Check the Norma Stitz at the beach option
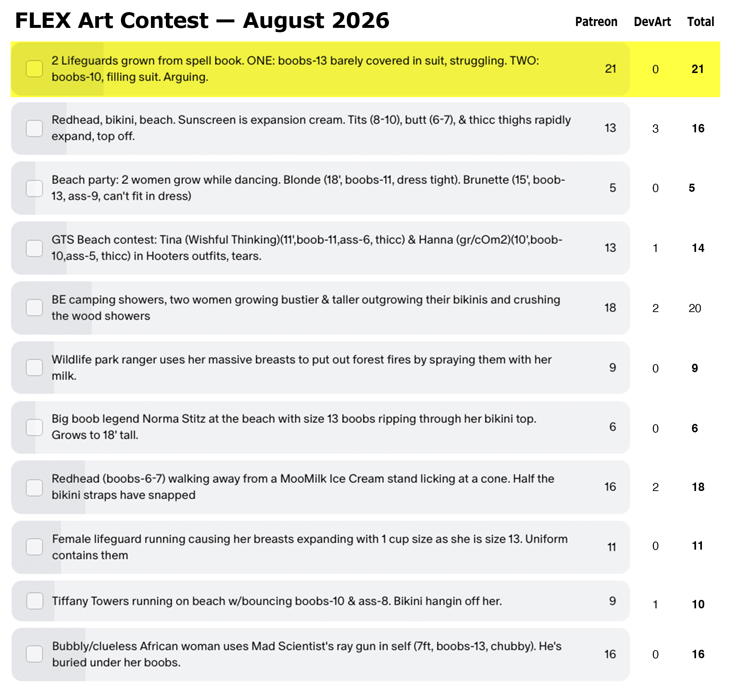This screenshot has height=700, width=729. tap(34, 427)
